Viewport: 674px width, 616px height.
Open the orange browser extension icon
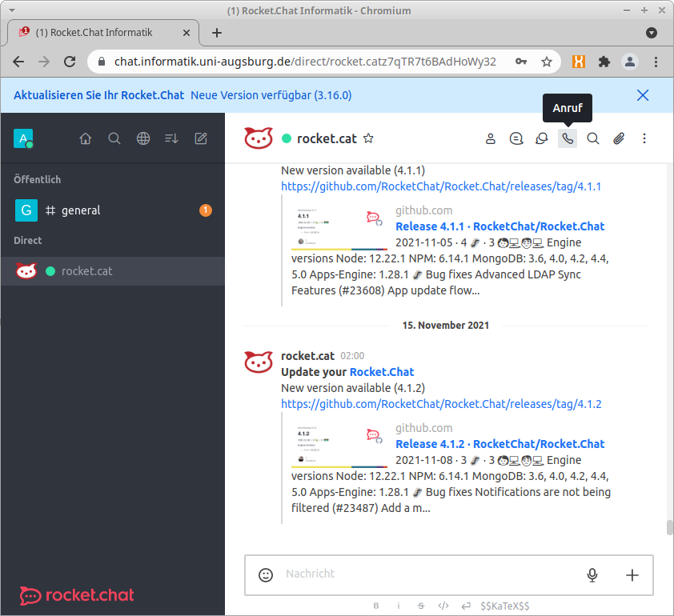[x=579, y=62]
